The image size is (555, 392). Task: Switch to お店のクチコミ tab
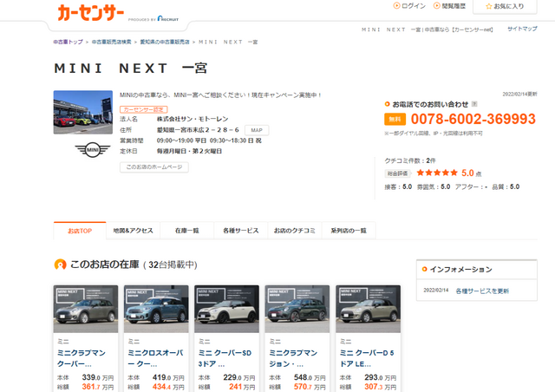[x=295, y=231]
